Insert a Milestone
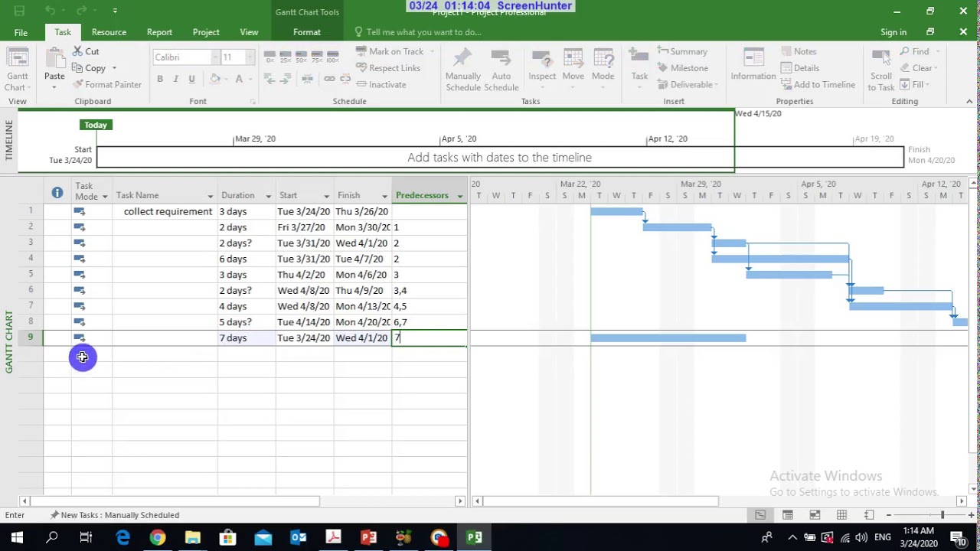 point(682,68)
